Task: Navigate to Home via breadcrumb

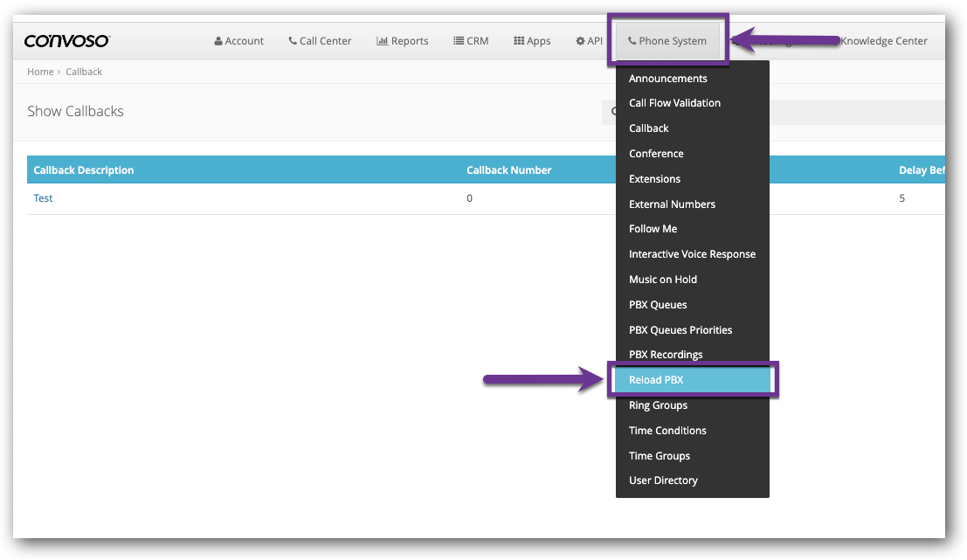Action: click(40, 71)
